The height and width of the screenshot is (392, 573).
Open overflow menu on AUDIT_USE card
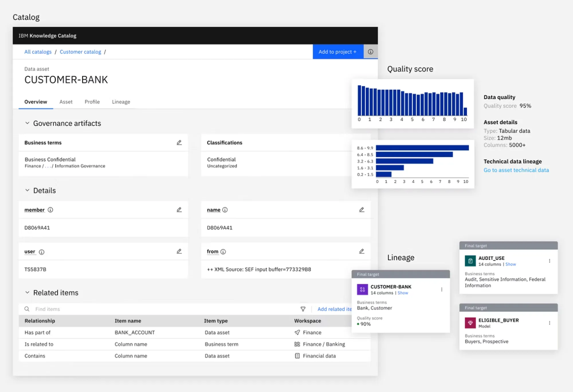tap(550, 261)
